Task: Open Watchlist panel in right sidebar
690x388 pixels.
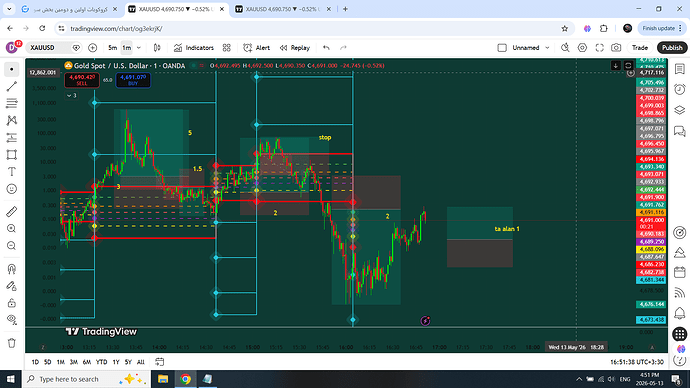Action: pos(680,69)
